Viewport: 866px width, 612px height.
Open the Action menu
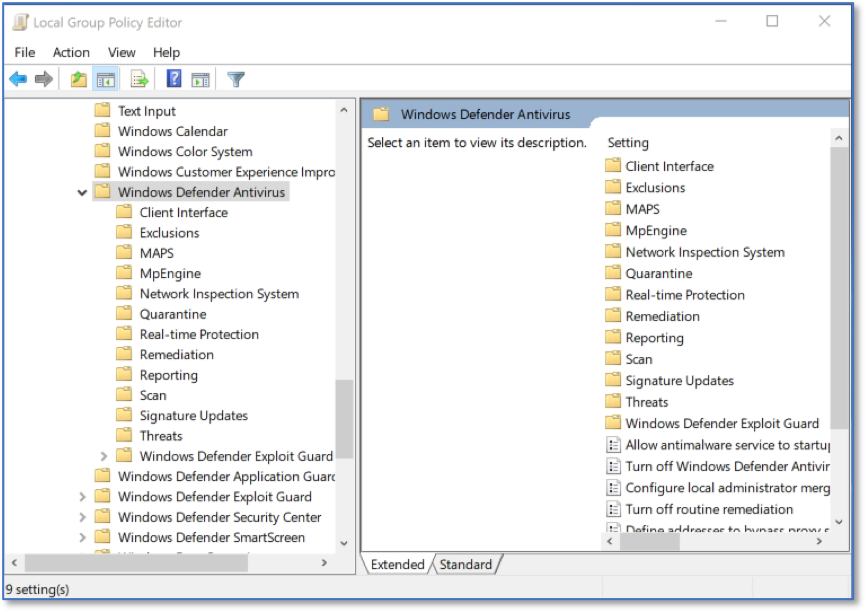tap(71, 52)
